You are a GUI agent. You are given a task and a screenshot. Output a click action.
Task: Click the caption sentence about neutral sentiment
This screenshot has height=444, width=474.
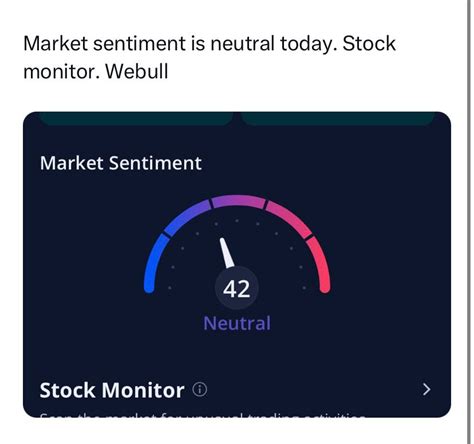[178, 44]
